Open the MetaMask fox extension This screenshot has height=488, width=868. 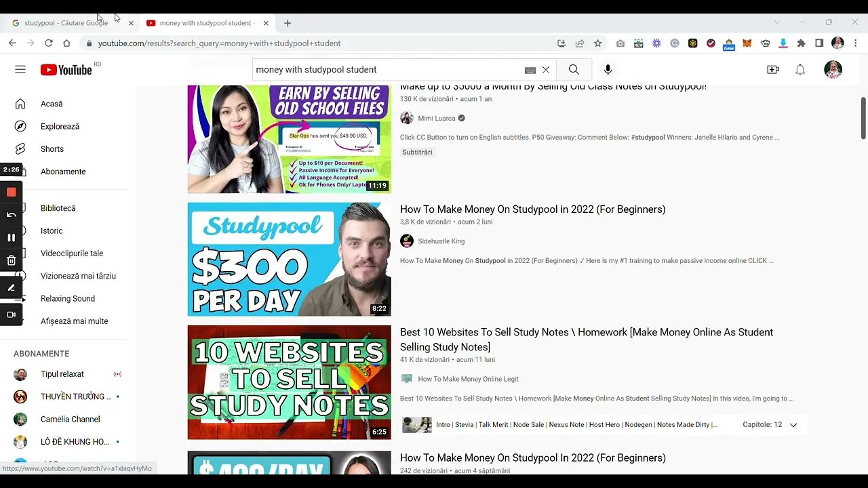click(x=747, y=43)
